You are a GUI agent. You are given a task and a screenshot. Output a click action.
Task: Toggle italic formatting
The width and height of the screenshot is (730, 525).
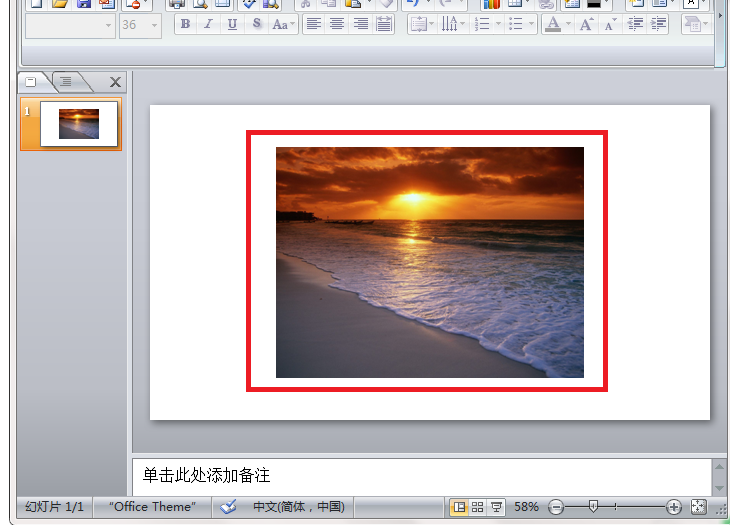pos(208,24)
